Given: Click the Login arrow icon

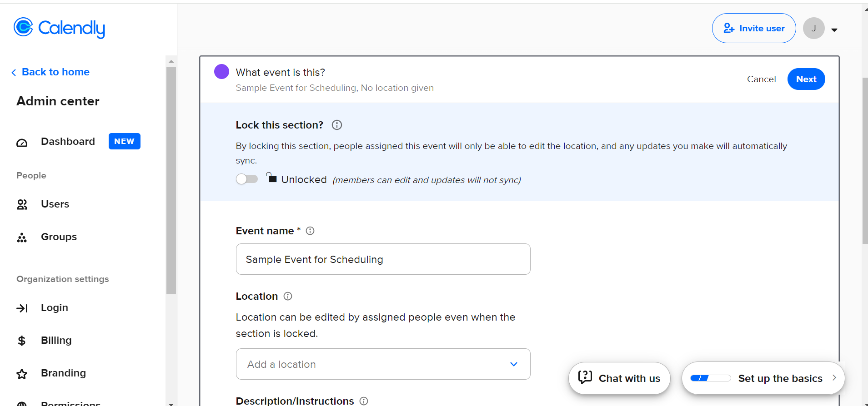Looking at the screenshot, I should tap(22, 308).
